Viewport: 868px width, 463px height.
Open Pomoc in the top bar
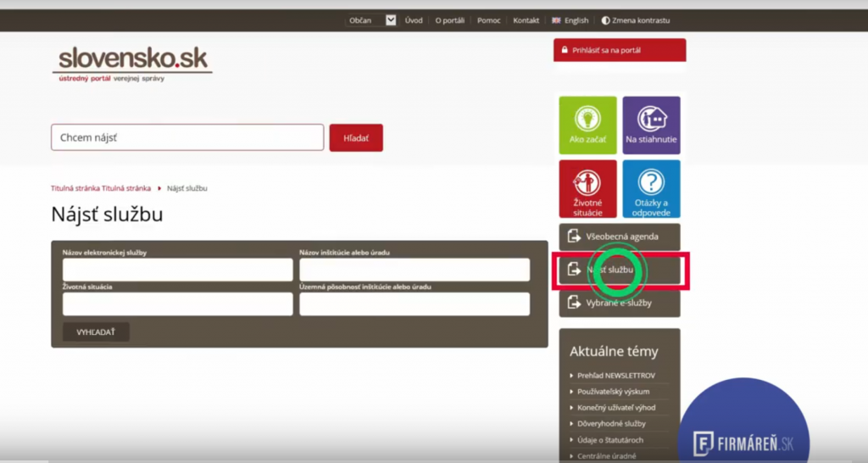(x=489, y=20)
